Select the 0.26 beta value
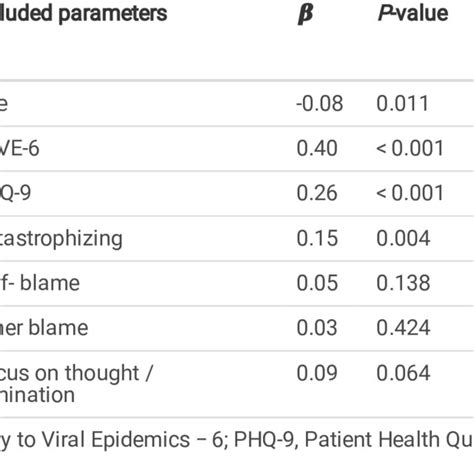 click(317, 193)
